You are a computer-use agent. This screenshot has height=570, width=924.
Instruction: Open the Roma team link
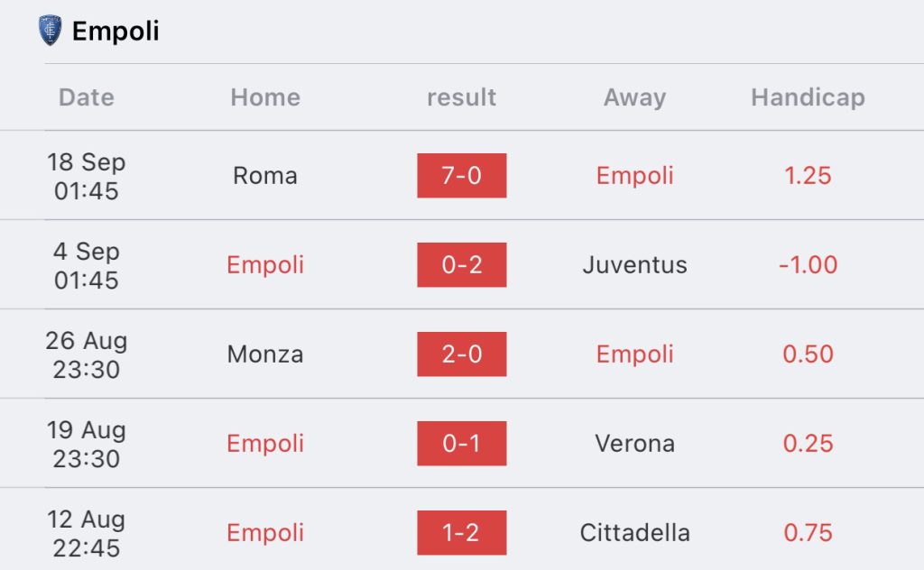265,176
